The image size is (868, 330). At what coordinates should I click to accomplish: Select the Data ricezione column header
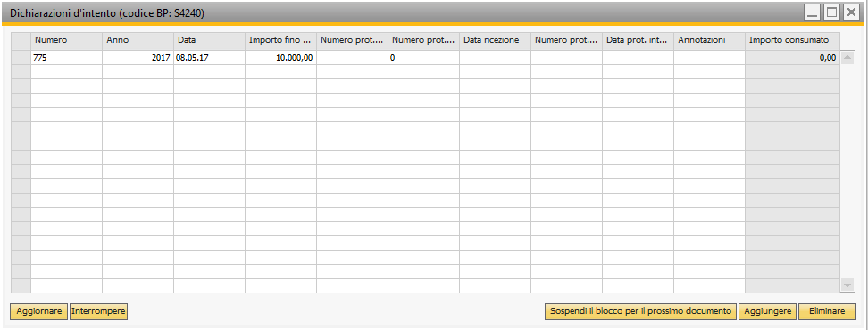coord(495,40)
